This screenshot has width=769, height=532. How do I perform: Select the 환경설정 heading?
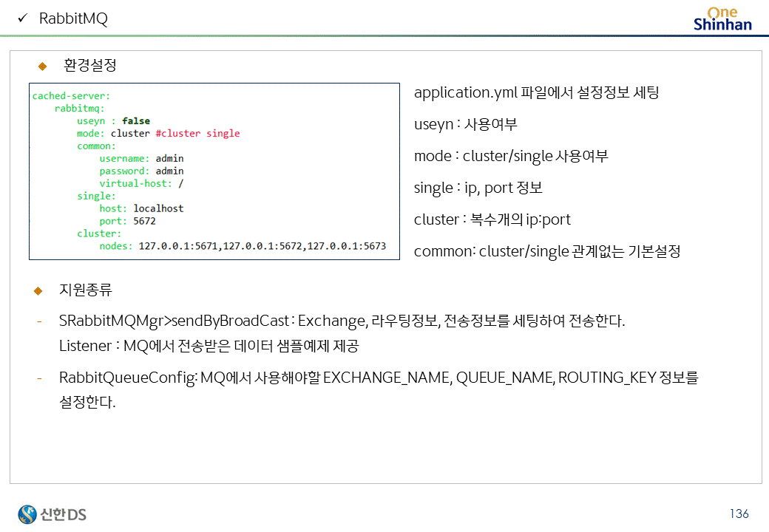[x=90, y=65]
